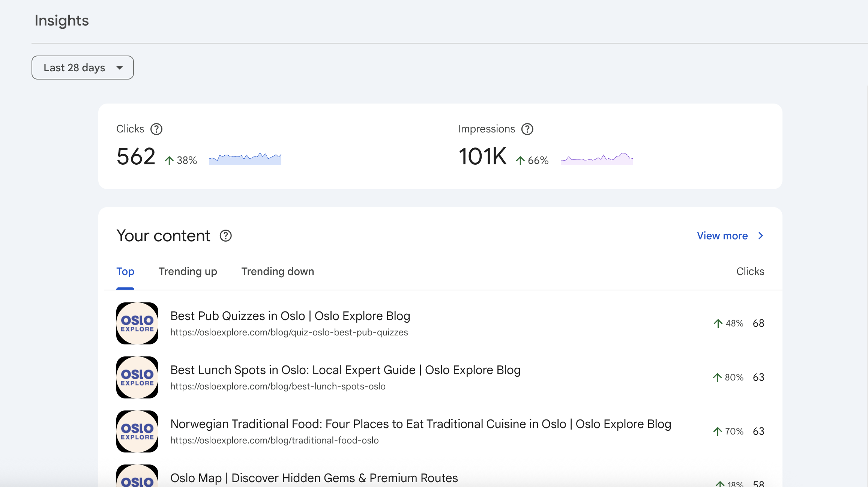Open Oslo Map Discover Hidden Gems title
This screenshot has height=487, width=868.
click(x=314, y=478)
